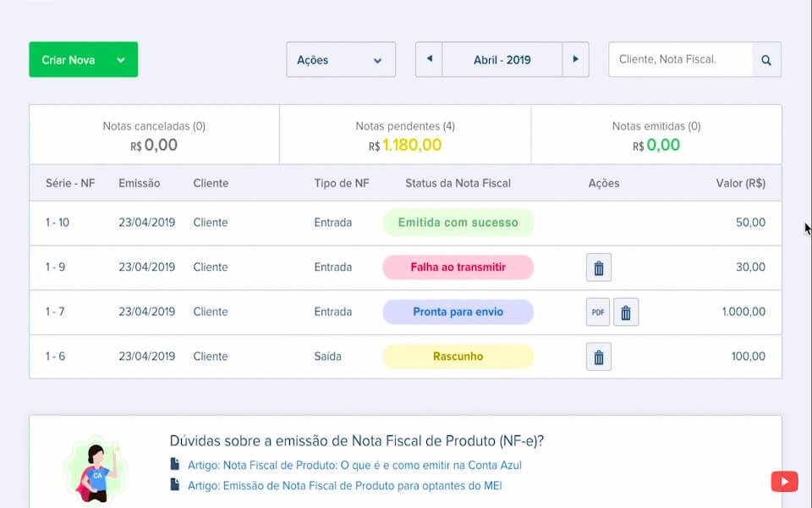This screenshot has width=812, height=508.
Task: Click document icon beside Conta Azul article
Action: (175, 464)
